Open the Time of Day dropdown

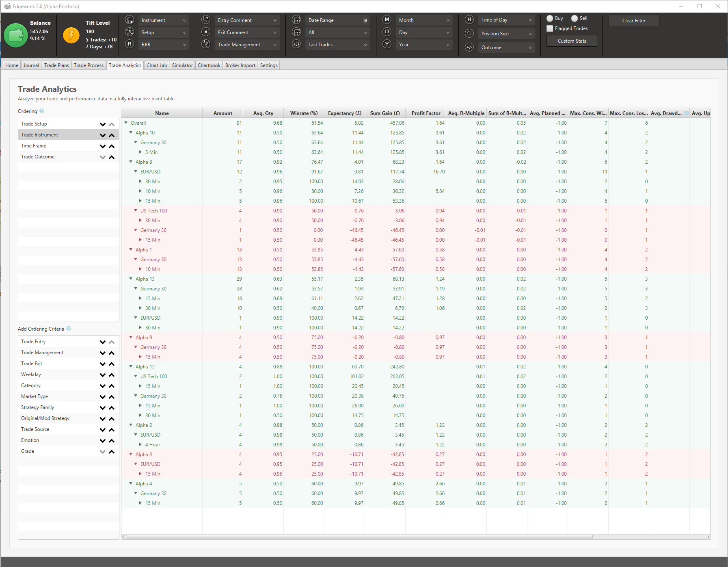(x=507, y=20)
